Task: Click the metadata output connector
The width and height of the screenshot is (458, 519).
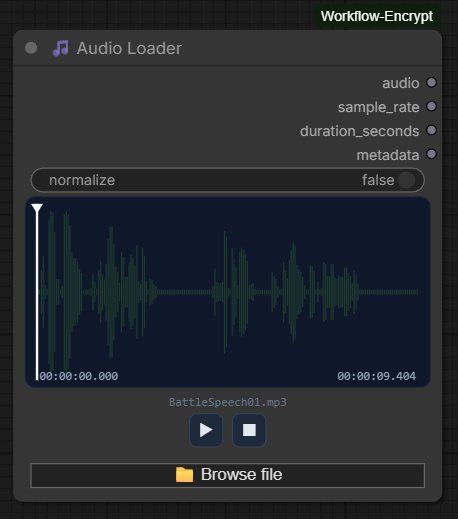Action: [x=431, y=154]
